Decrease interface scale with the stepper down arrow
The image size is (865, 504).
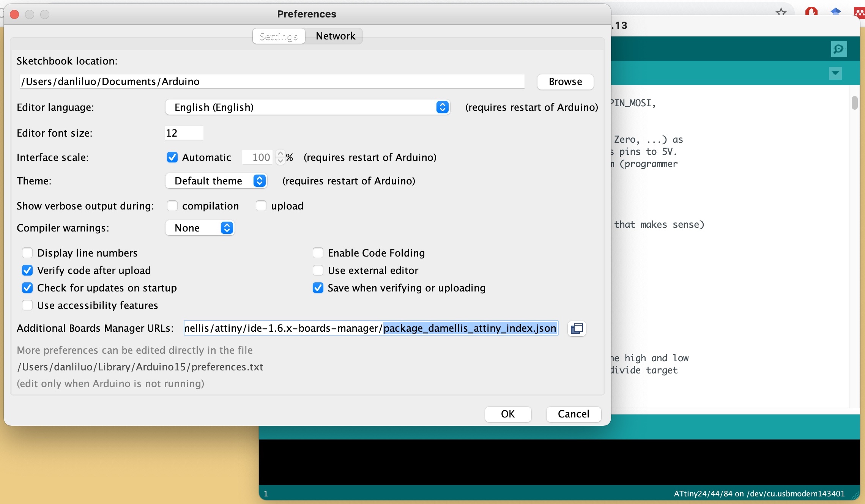(280, 161)
